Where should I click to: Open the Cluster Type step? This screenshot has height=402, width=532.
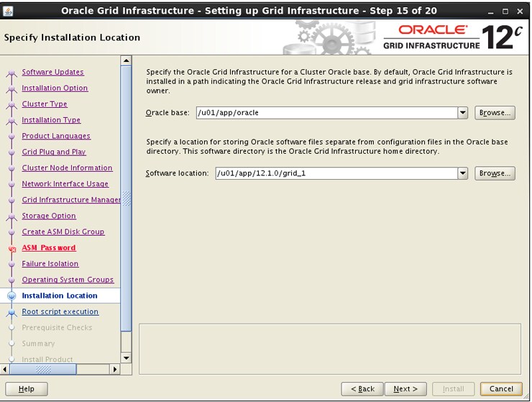(45, 104)
